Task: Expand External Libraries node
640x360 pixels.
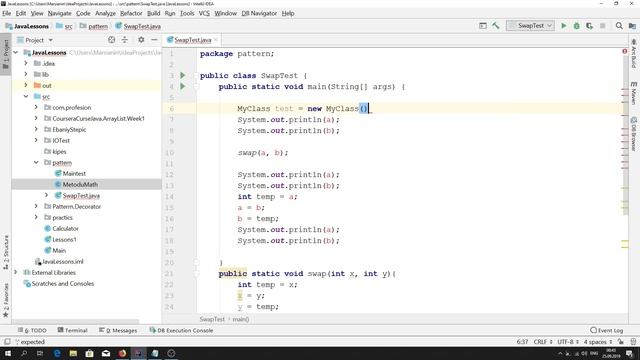Action: point(16,273)
